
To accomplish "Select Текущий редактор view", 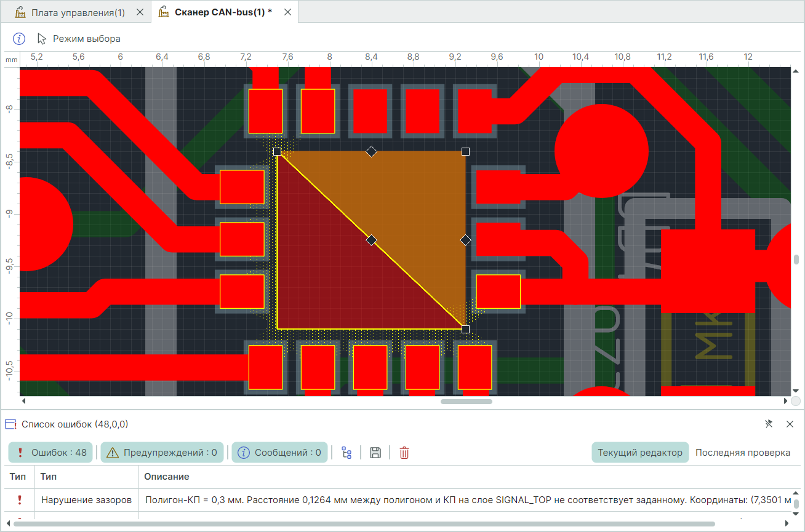I will click(x=640, y=453).
